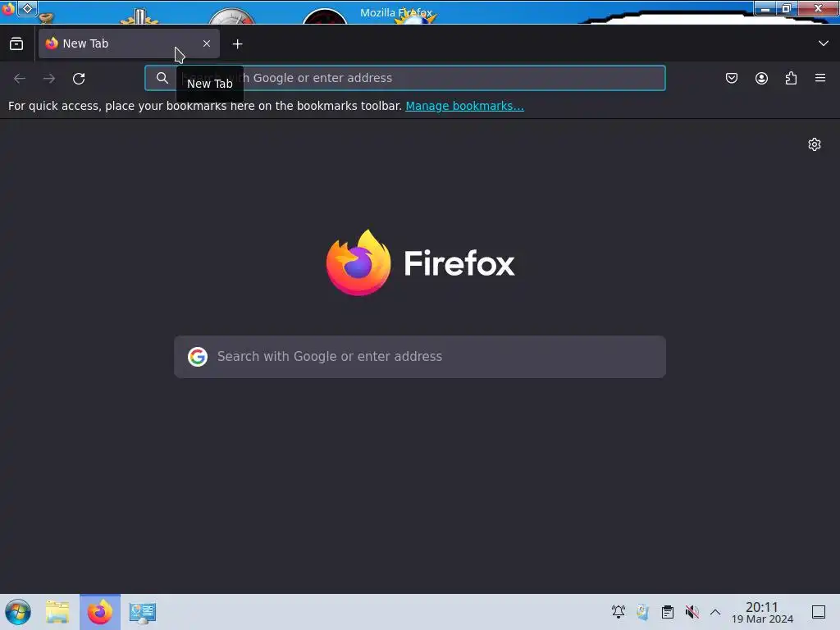Reload the current page
Viewport: 840px width, 630px height.
click(x=79, y=78)
